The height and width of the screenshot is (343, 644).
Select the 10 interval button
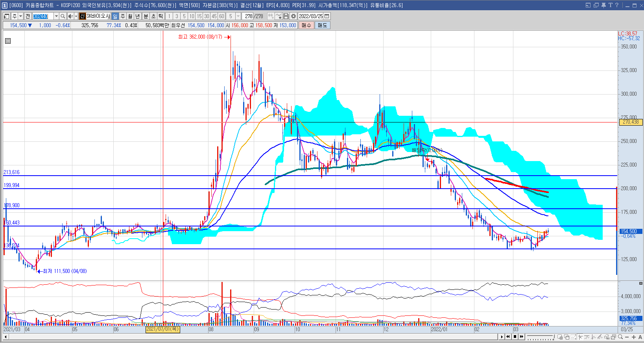pos(192,16)
